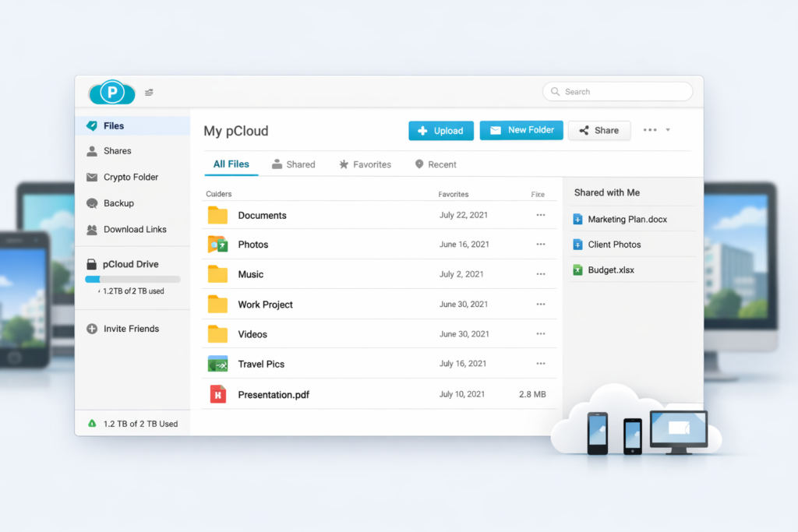The image size is (798, 532).
Task: Click the pCloud logo icon
Action: coord(111,92)
